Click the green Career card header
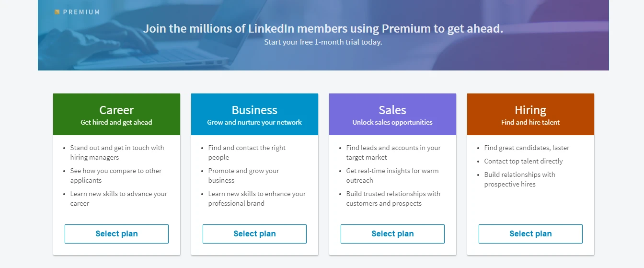Image resolution: width=644 pixels, height=268 pixels. [116, 115]
